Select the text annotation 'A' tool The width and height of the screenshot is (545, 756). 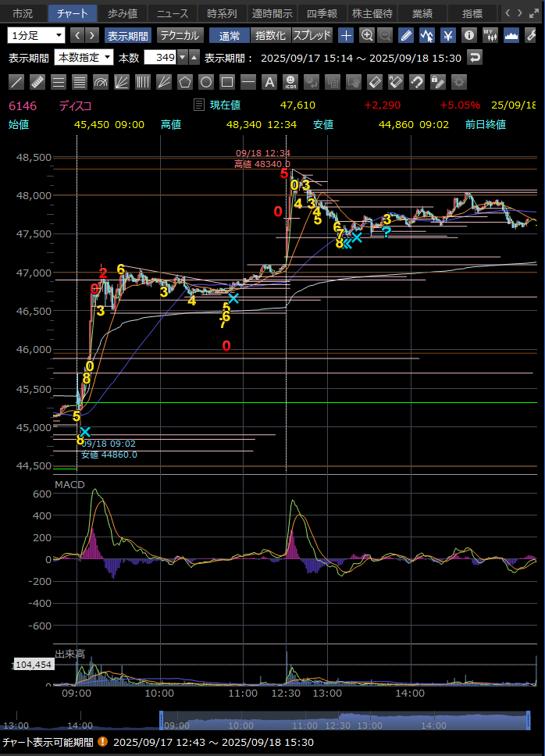[269, 82]
